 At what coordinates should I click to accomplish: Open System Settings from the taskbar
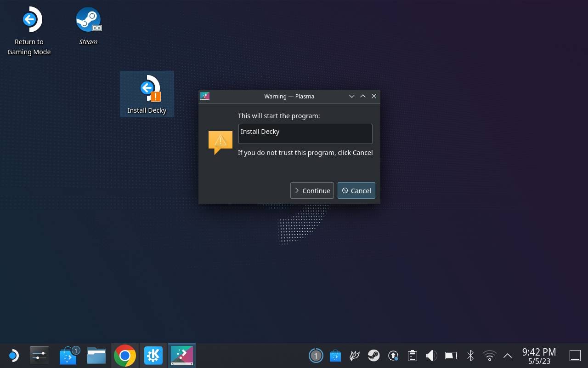tap(40, 356)
